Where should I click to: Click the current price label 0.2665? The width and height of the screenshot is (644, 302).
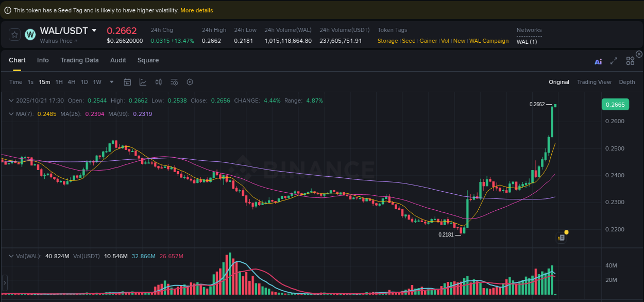point(615,104)
